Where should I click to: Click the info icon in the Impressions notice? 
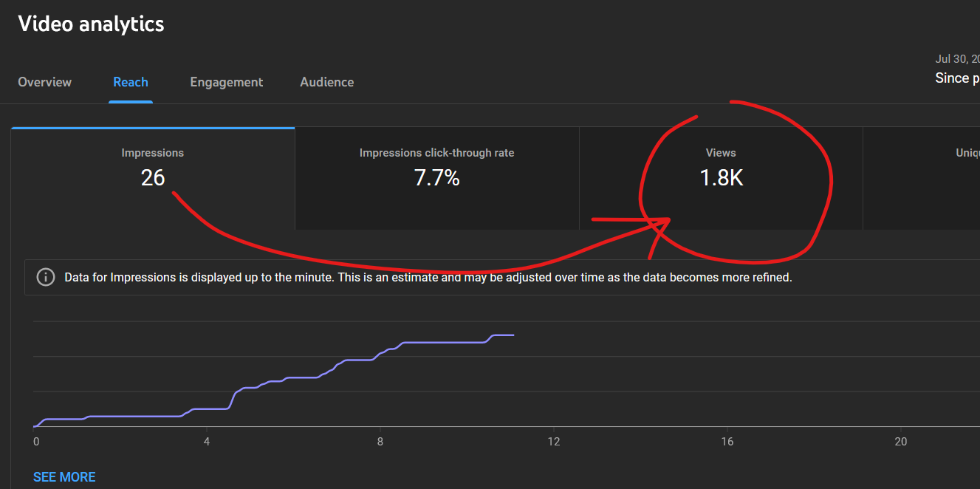(x=46, y=278)
